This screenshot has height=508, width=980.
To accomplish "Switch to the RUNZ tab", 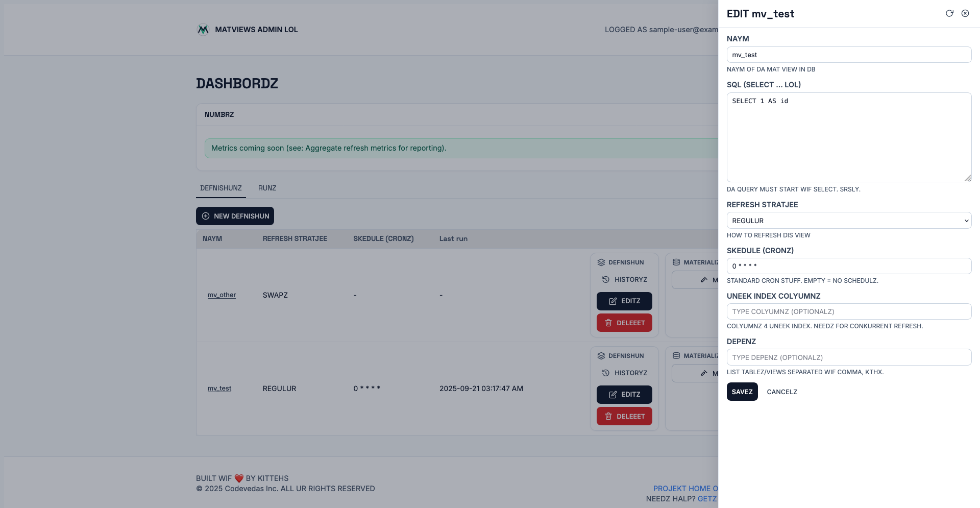I will pyautogui.click(x=267, y=188).
